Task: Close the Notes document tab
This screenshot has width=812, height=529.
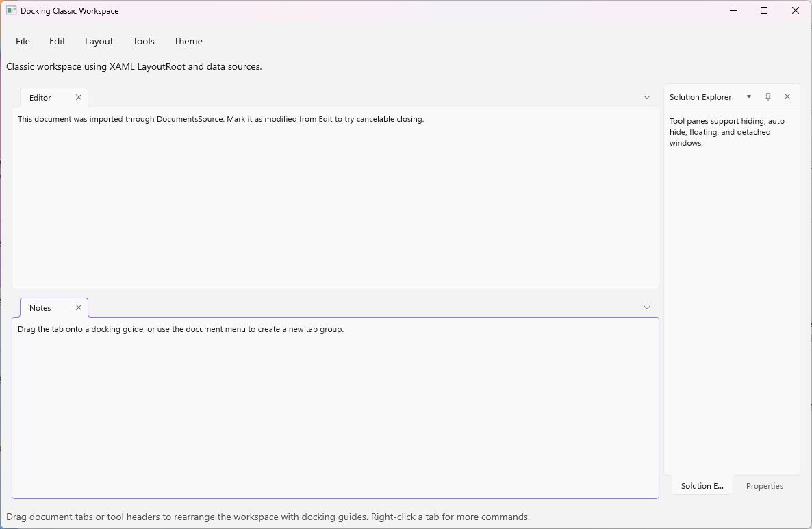Action: click(x=79, y=307)
